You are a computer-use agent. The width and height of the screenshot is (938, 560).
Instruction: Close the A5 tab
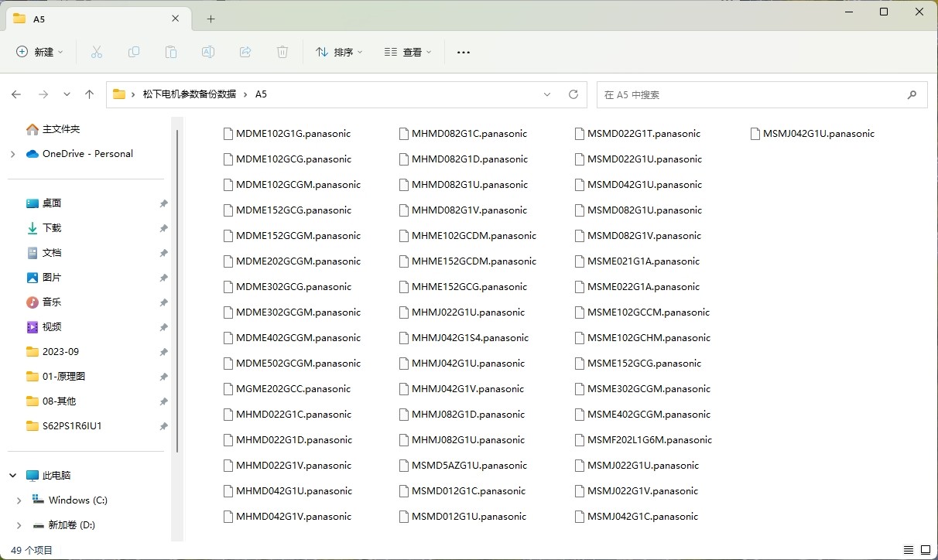click(x=176, y=19)
